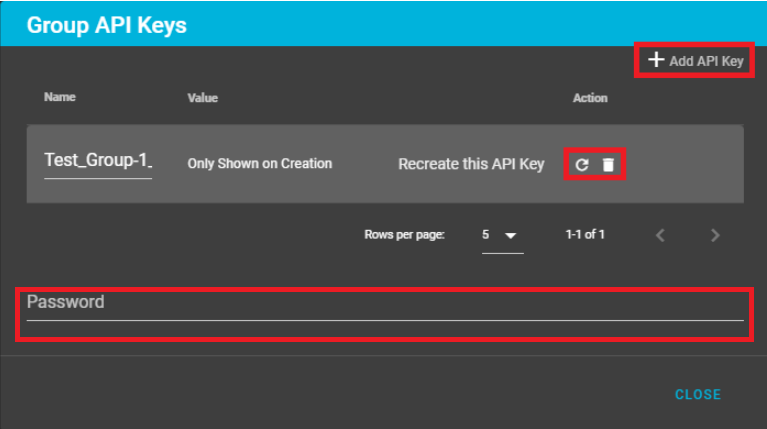This screenshot has height=429, width=767.
Task: Click the Group API Keys dialog title
Action: point(107,25)
